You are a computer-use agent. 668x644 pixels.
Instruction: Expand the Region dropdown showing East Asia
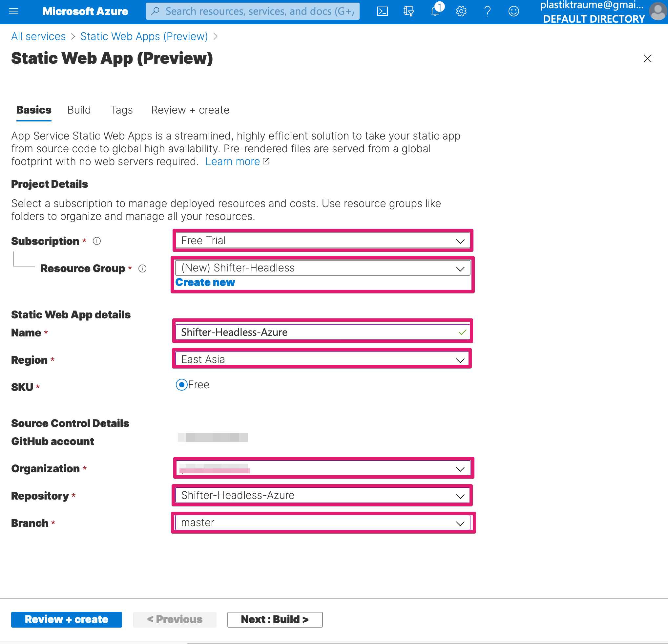pyautogui.click(x=323, y=359)
